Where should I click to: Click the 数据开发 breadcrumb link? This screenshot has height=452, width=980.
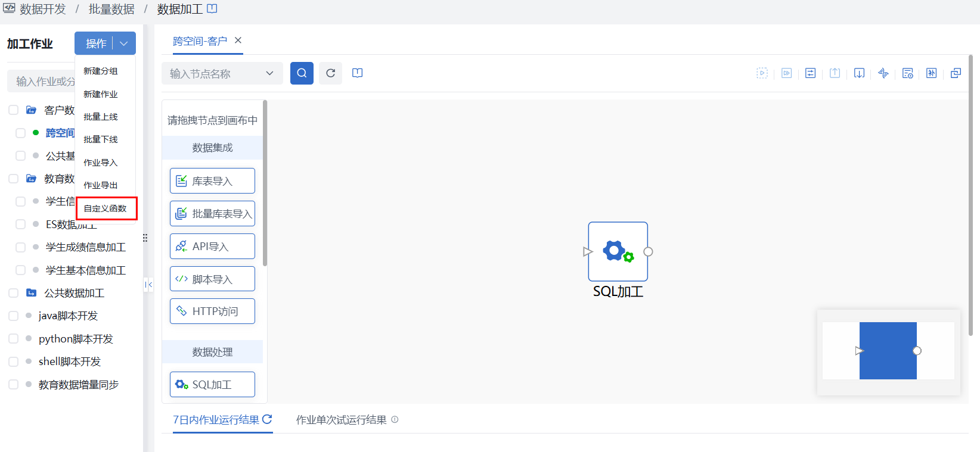[43, 9]
